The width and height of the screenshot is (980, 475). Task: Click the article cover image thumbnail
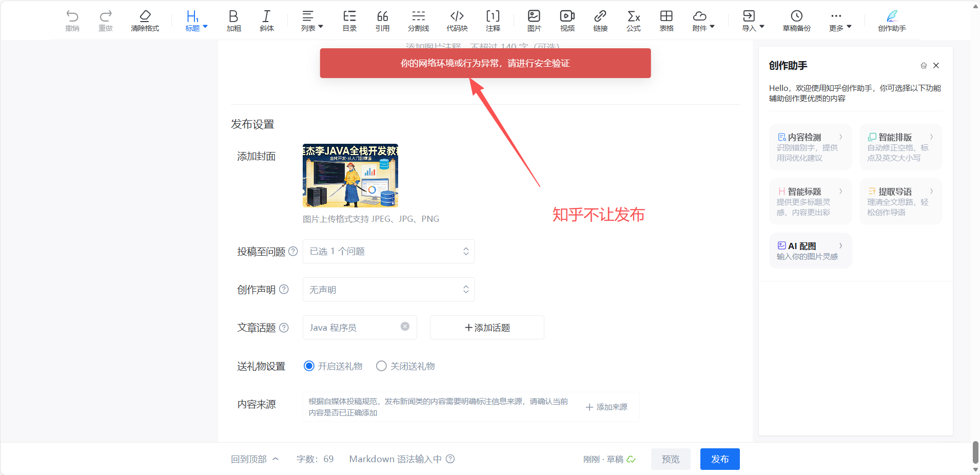click(x=350, y=176)
